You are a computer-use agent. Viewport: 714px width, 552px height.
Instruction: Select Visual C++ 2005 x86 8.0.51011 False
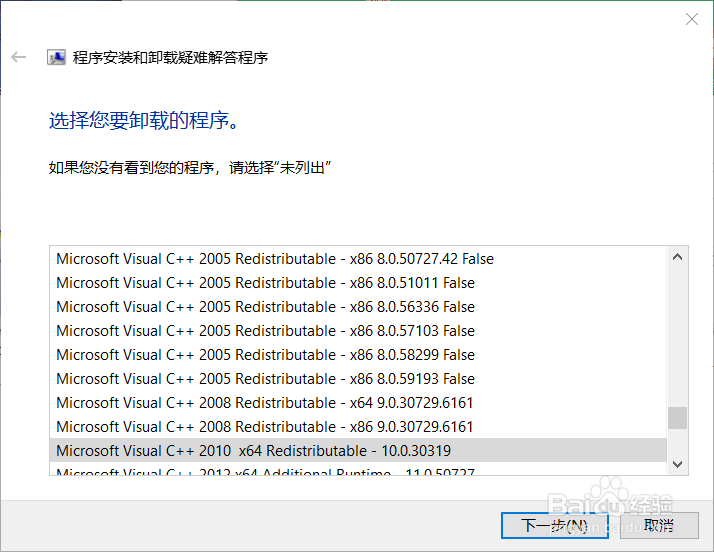[358, 283]
